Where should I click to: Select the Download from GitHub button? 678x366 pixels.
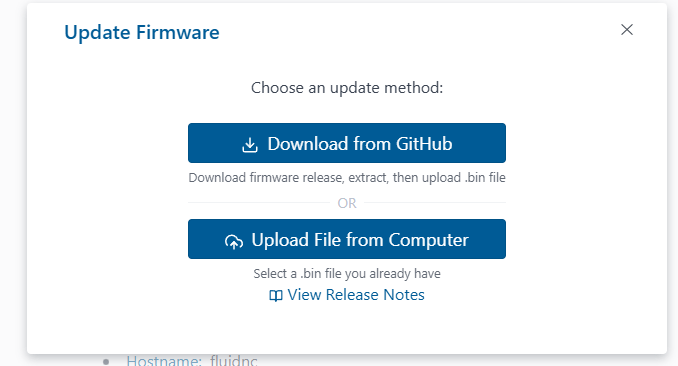point(347,143)
